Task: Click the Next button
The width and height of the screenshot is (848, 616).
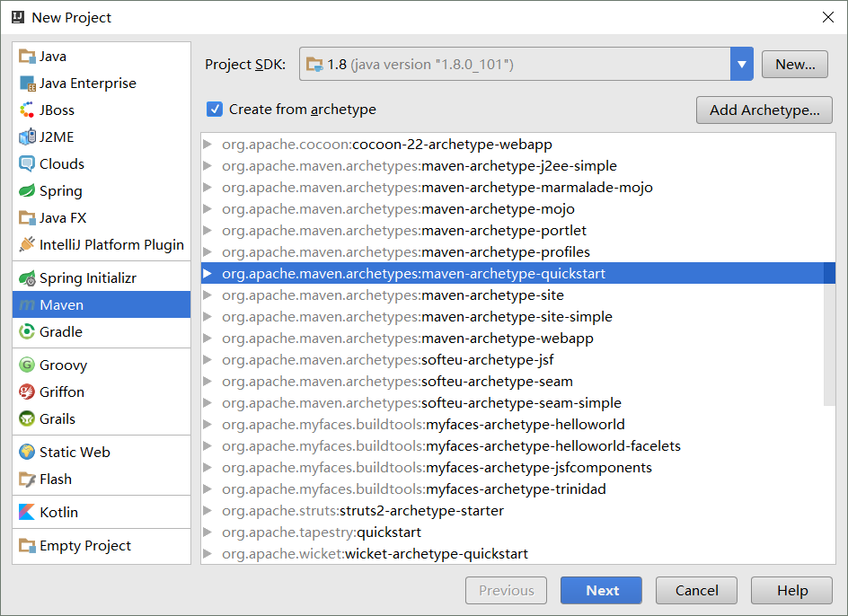Action: pos(601,590)
